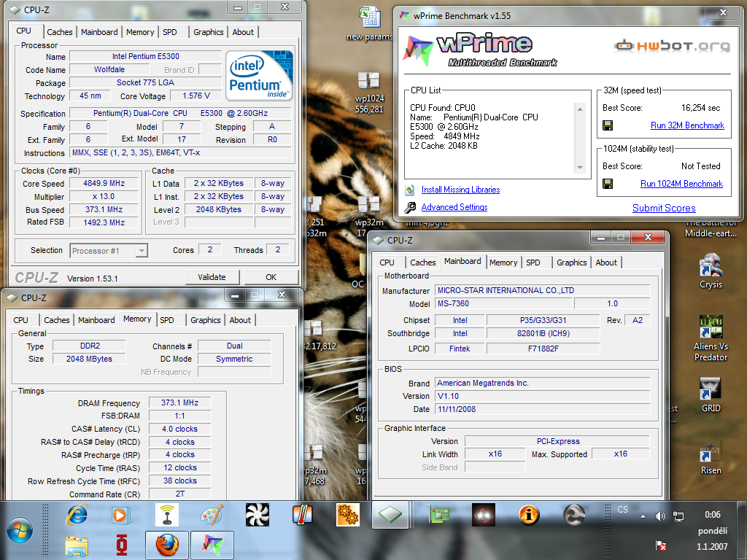Click the CS language indicator
This screenshot has width=747, height=560.
pos(623,510)
